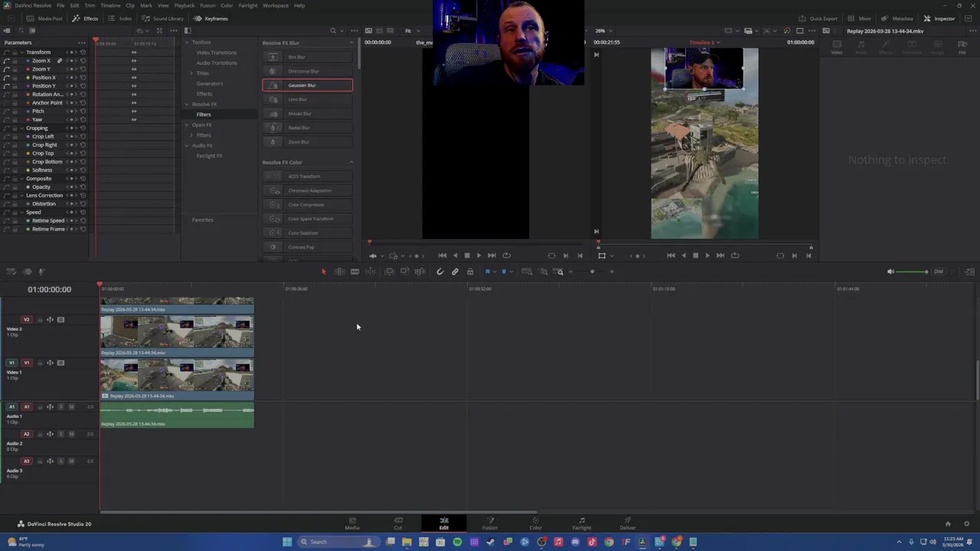Toggle Loop in the timeline viewer
The width and height of the screenshot is (980, 551).
click(x=735, y=256)
